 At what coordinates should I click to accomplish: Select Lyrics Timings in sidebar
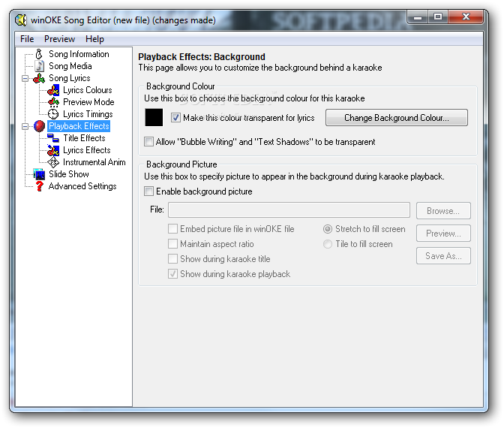coord(88,114)
